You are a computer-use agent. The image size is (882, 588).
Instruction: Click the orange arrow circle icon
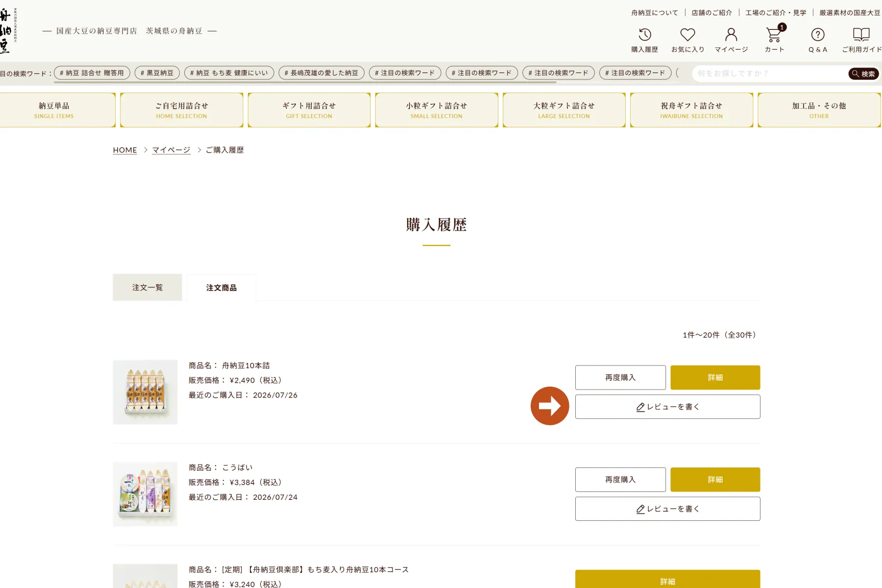pos(550,406)
